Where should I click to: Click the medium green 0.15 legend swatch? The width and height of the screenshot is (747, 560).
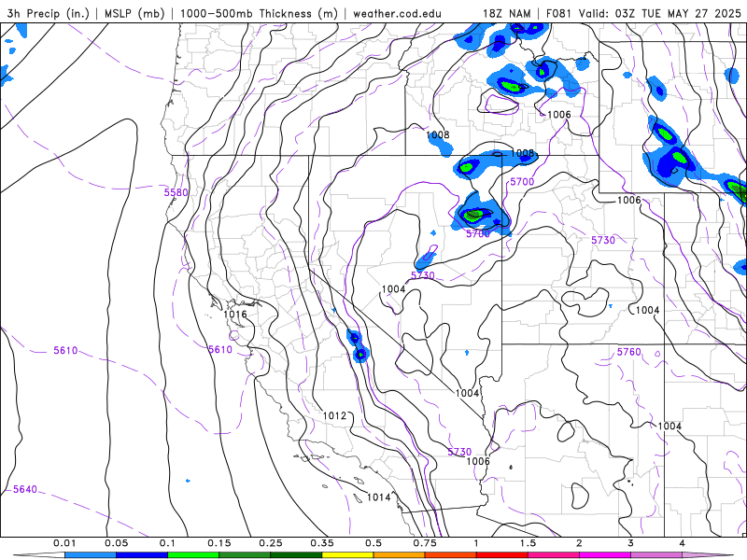245,555
